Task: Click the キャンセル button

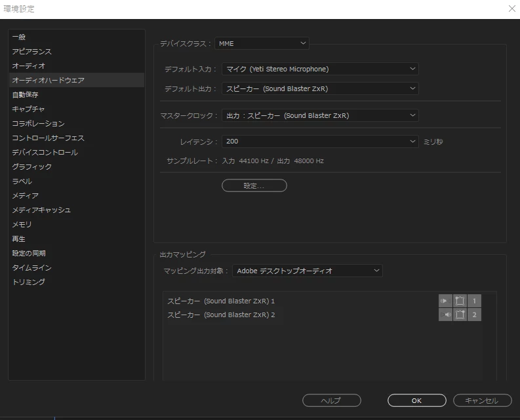Action: tap(483, 400)
